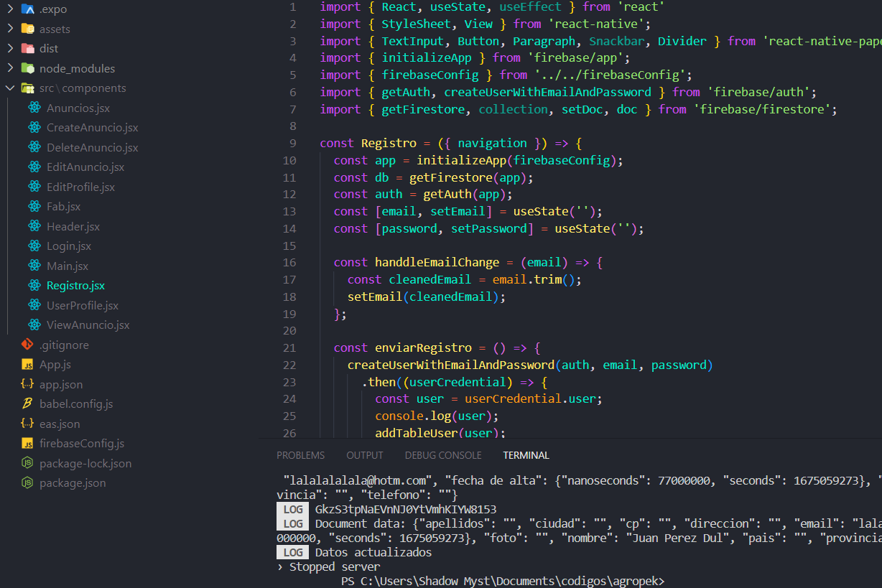The width and height of the screenshot is (882, 588).
Task: Click React icon next to Fab.jsx
Action: [x=34, y=207]
